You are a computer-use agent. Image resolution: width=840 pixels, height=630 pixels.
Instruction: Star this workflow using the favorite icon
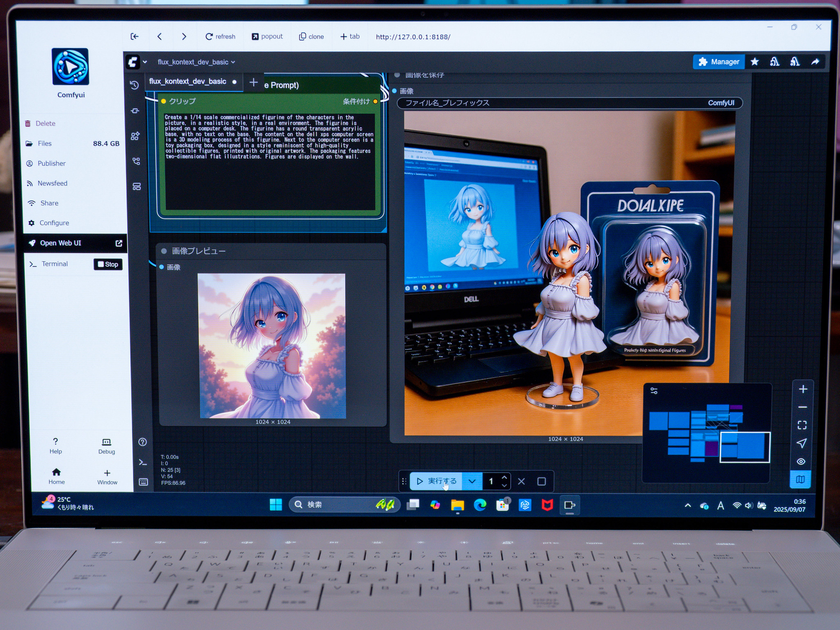pyautogui.click(x=755, y=62)
